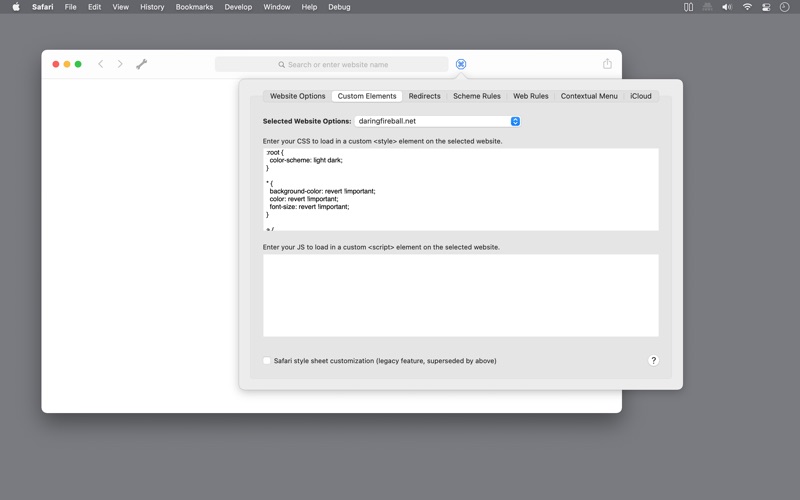Image resolution: width=800 pixels, height=500 pixels.
Task: Enable Safari style sheet customization checkbox
Action: [x=267, y=360]
